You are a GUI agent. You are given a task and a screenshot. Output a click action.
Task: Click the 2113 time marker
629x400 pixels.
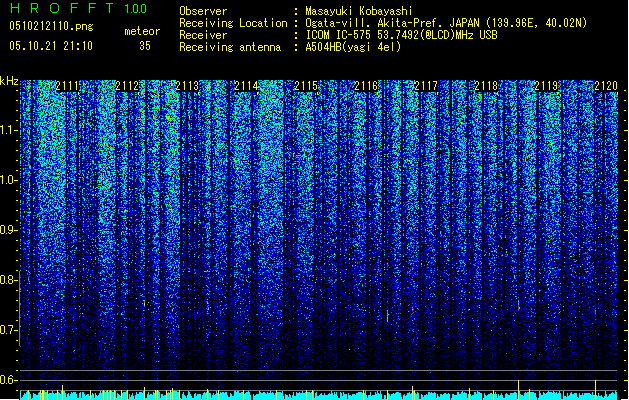tap(187, 86)
